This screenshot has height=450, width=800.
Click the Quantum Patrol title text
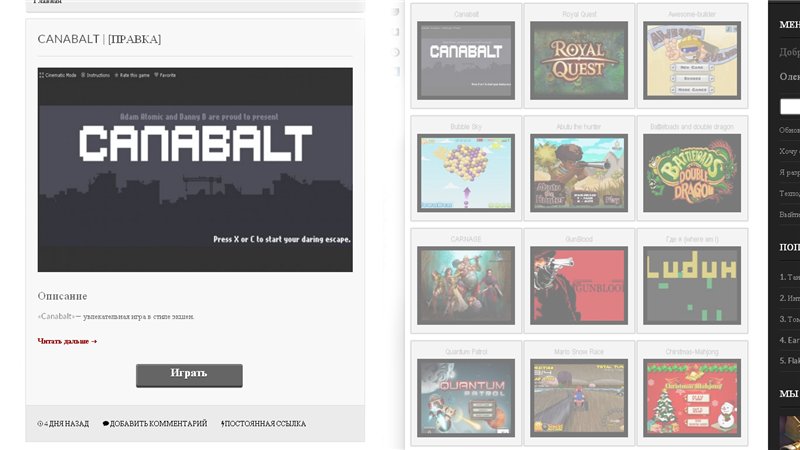(x=466, y=352)
